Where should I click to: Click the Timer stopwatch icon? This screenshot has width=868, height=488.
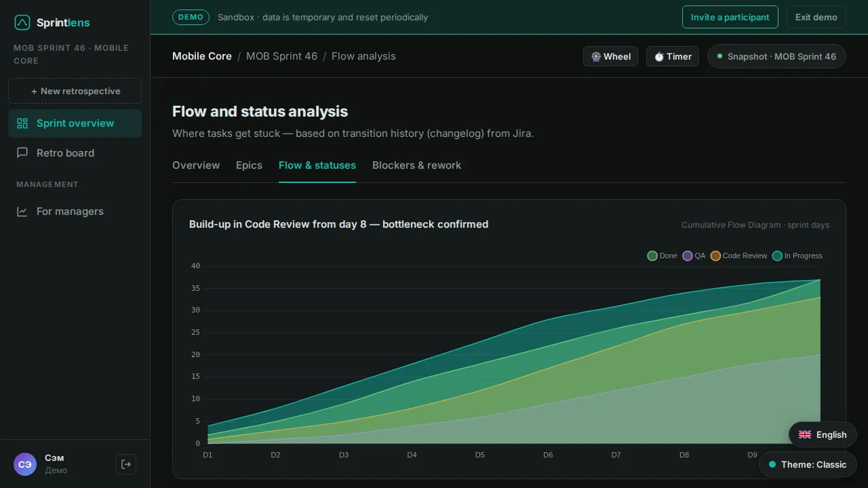(x=659, y=57)
